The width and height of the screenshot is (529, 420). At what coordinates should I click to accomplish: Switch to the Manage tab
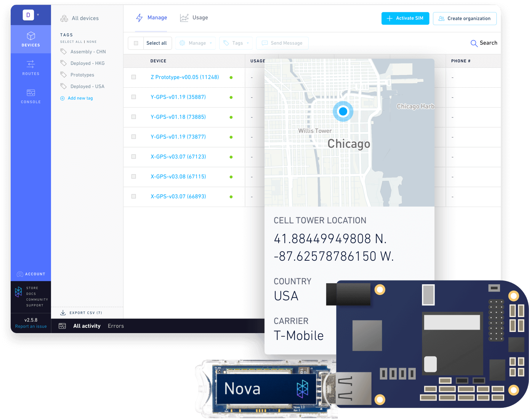[152, 18]
